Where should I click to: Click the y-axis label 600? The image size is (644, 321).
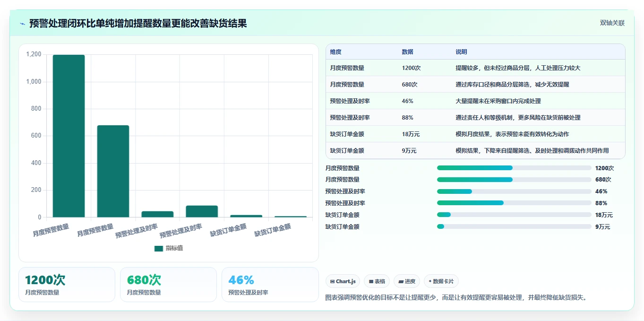[36, 136]
